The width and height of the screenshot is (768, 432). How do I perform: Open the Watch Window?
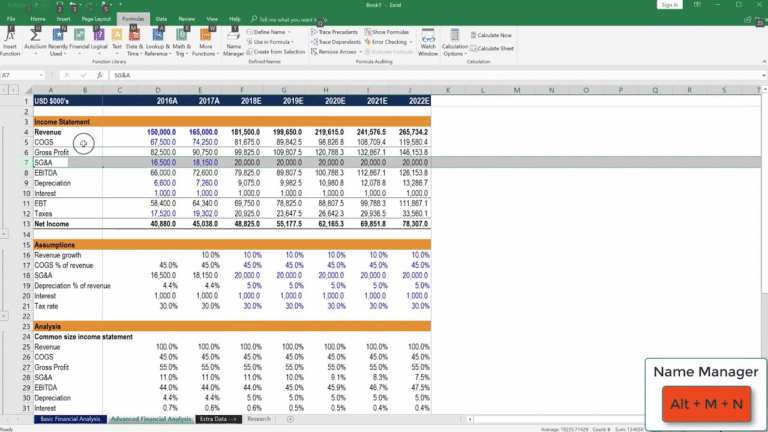coord(427,42)
